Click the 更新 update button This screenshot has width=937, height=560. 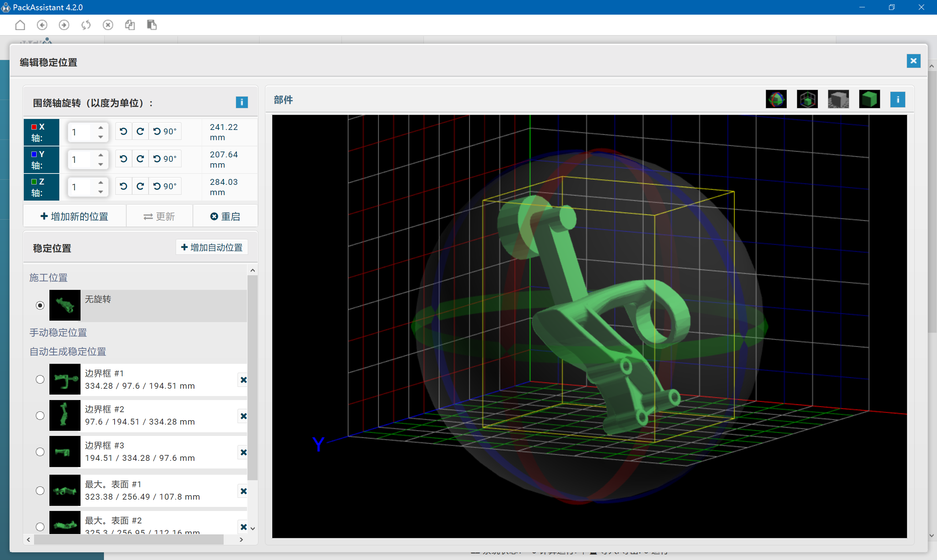pos(159,216)
